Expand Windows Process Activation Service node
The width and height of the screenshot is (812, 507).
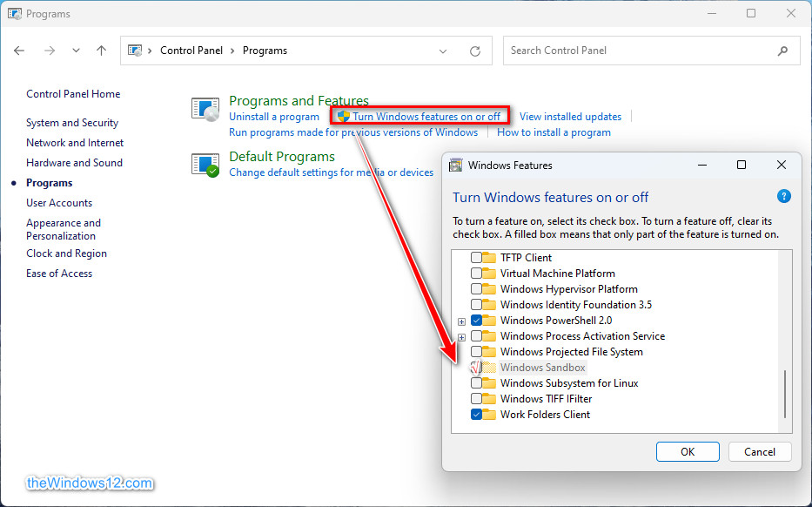461,337
